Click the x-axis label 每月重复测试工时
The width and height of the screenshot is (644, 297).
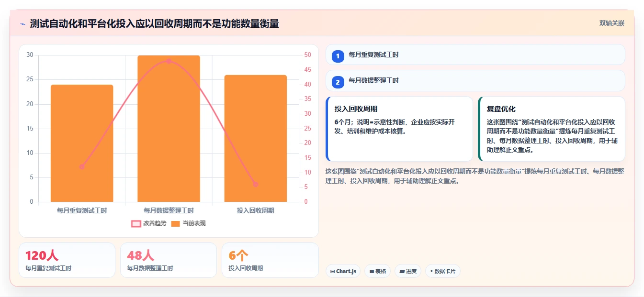pos(82,210)
